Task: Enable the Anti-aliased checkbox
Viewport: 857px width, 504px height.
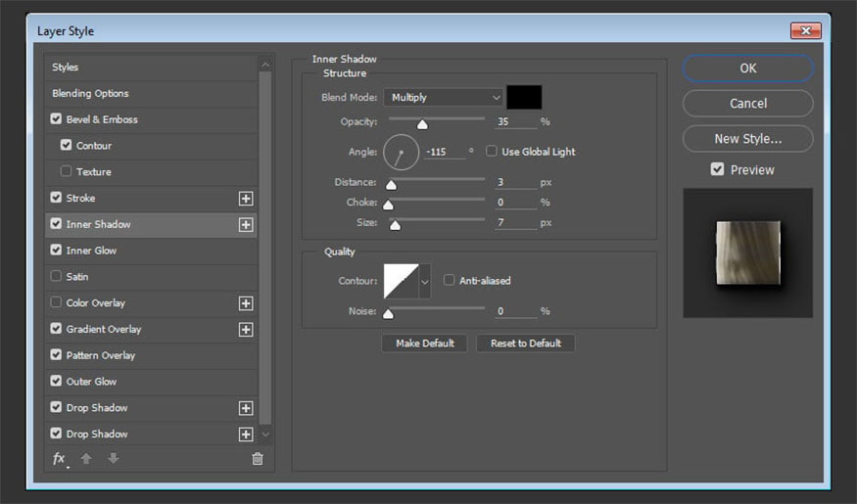Action: pos(450,280)
